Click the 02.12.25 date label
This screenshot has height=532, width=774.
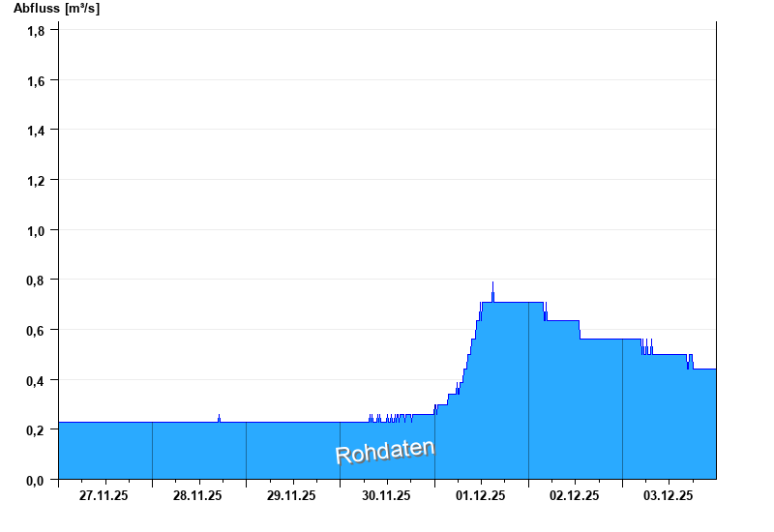pyautogui.click(x=574, y=495)
